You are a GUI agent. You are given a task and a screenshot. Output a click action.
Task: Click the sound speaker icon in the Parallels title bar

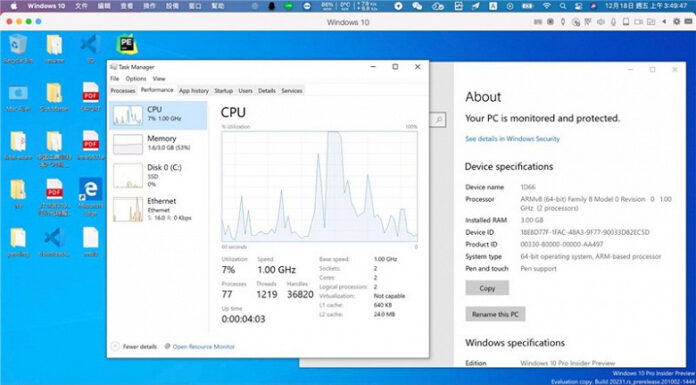click(601, 21)
